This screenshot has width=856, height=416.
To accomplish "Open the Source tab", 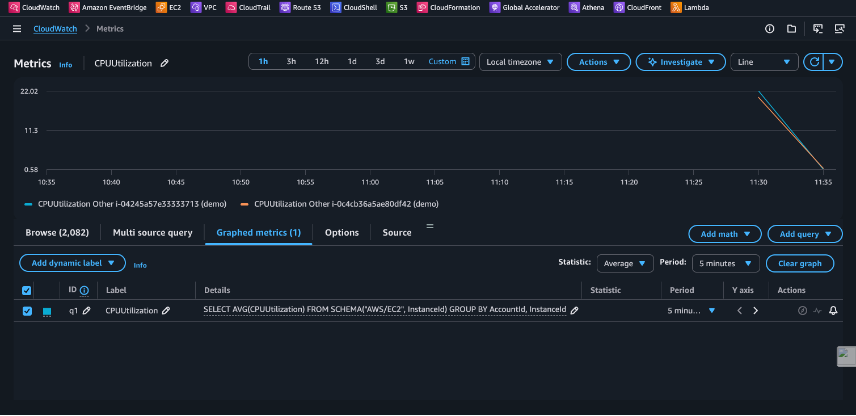I will pos(397,233).
